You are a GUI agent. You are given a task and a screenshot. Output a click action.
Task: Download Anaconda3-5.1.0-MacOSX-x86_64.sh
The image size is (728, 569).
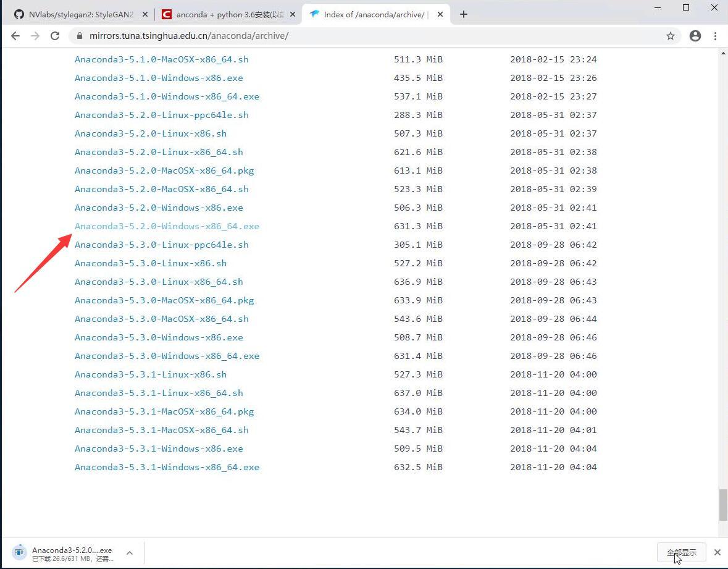(x=162, y=59)
